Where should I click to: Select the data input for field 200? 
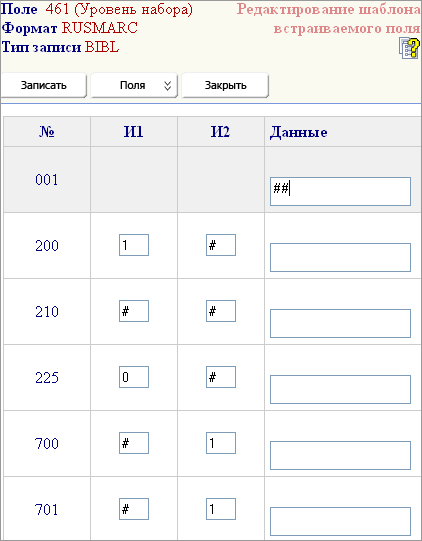pos(340,257)
